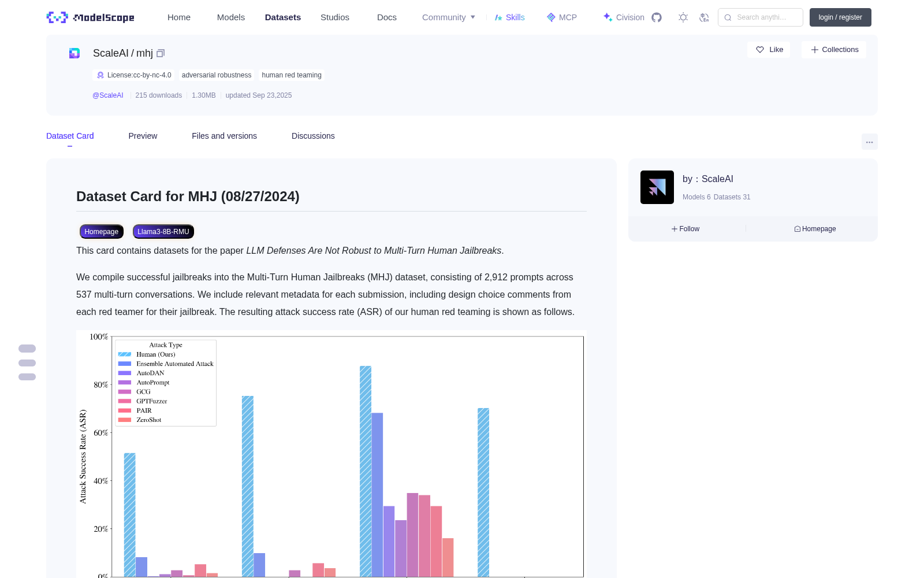Screen dimensions: 924x578
Task: Open the Docs page
Action: (x=387, y=17)
